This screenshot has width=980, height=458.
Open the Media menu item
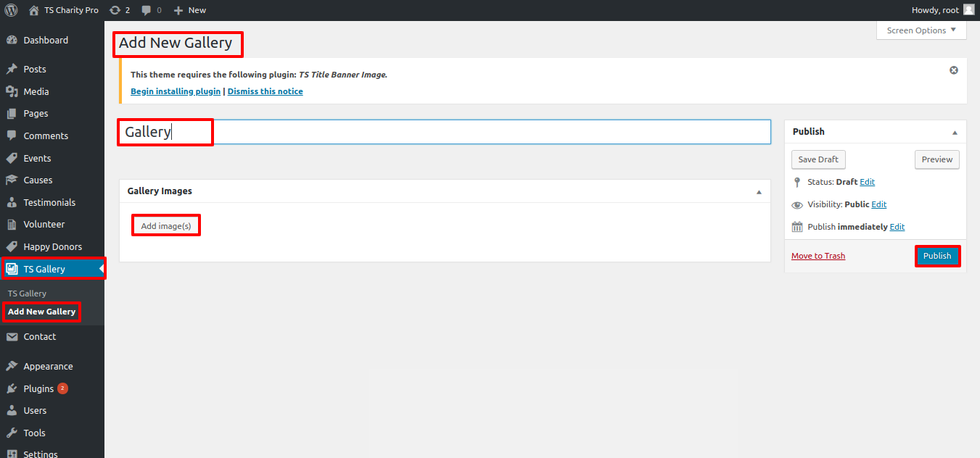click(x=36, y=91)
